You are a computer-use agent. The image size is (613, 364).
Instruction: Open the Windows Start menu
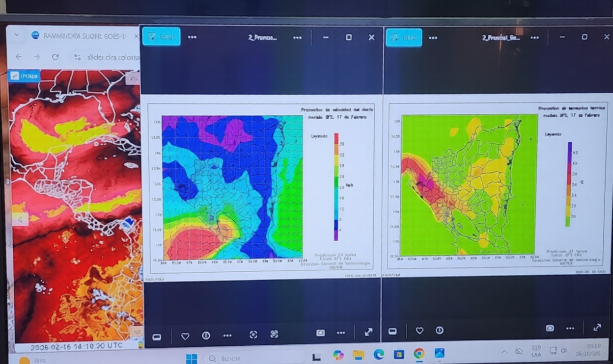click(192, 358)
